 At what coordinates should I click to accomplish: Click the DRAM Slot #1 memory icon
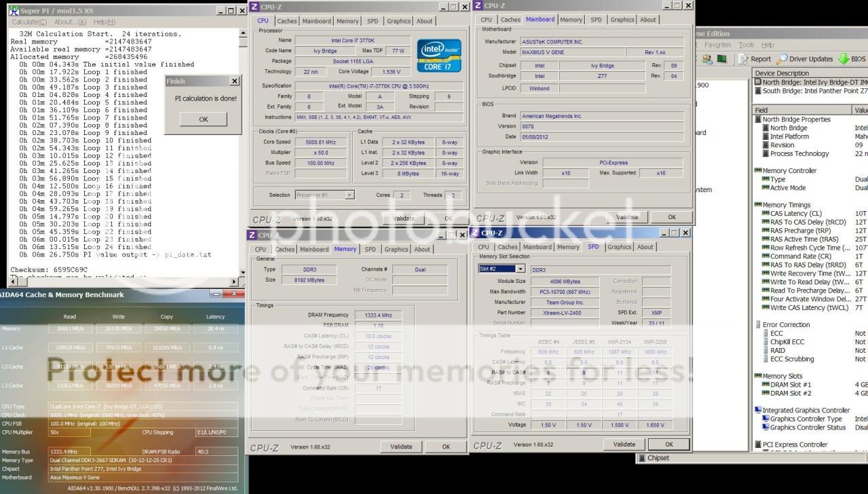(766, 385)
